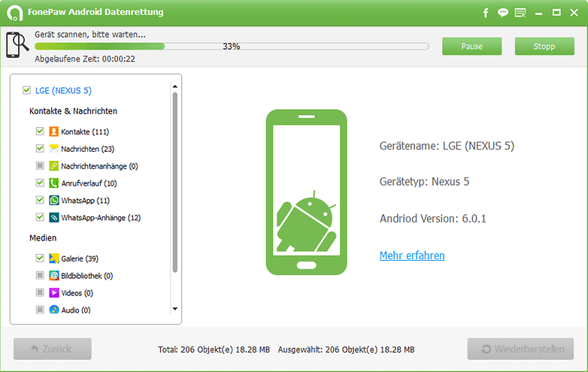The width and height of the screenshot is (588, 372).
Task: Click the green Android phone illustration
Action: click(306, 192)
